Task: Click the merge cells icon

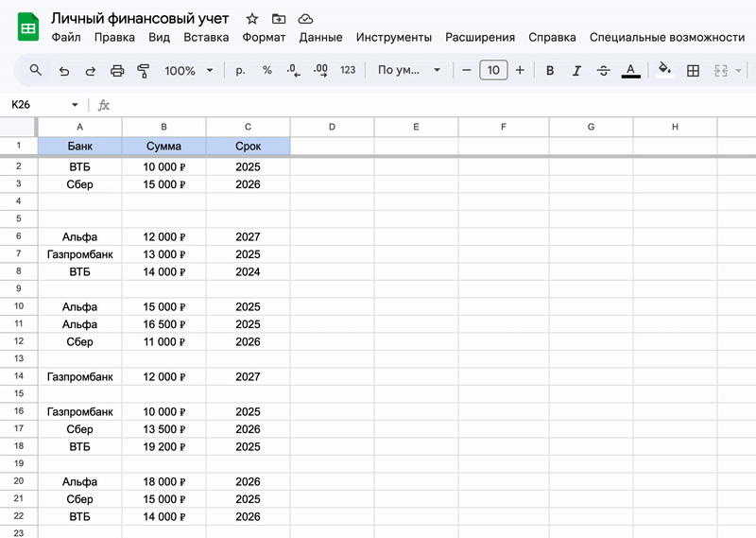Action: click(x=721, y=71)
